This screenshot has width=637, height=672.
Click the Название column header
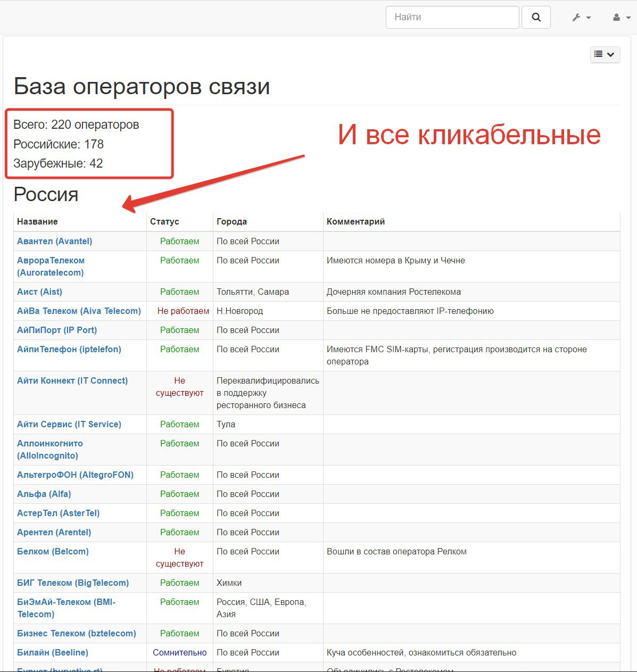click(x=37, y=221)
